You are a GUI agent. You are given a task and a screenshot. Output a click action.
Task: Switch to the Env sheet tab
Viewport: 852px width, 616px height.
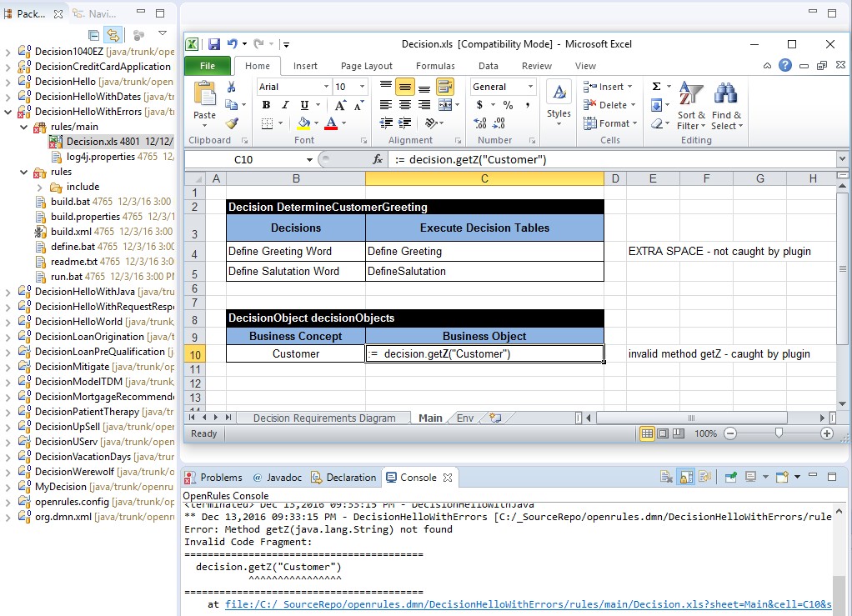tap(465, 418)
